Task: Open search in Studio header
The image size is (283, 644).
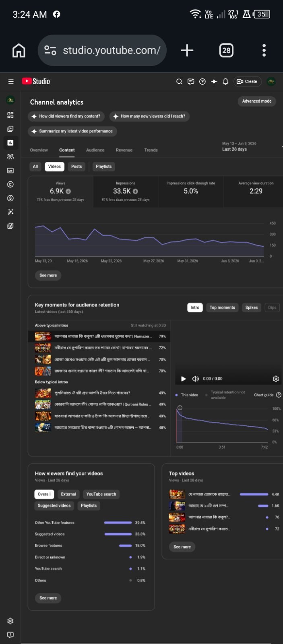Action: point(180,81)
